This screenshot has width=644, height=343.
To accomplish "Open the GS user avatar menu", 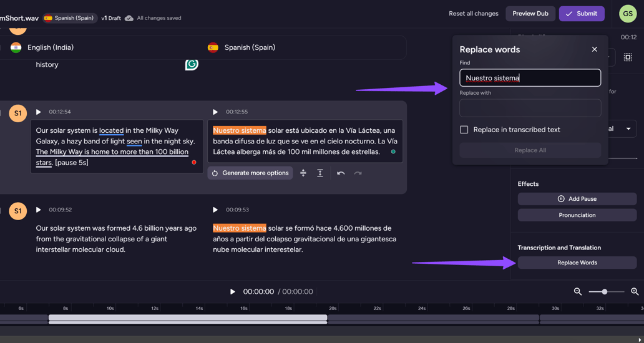I will [627, 14].
